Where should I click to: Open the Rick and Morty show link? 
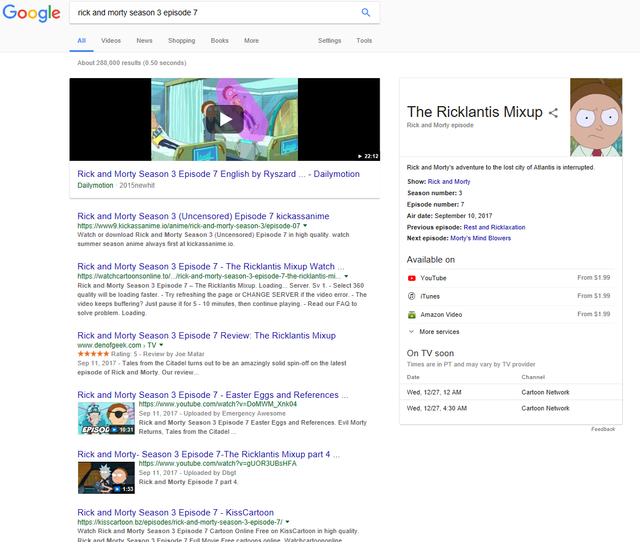449,182
